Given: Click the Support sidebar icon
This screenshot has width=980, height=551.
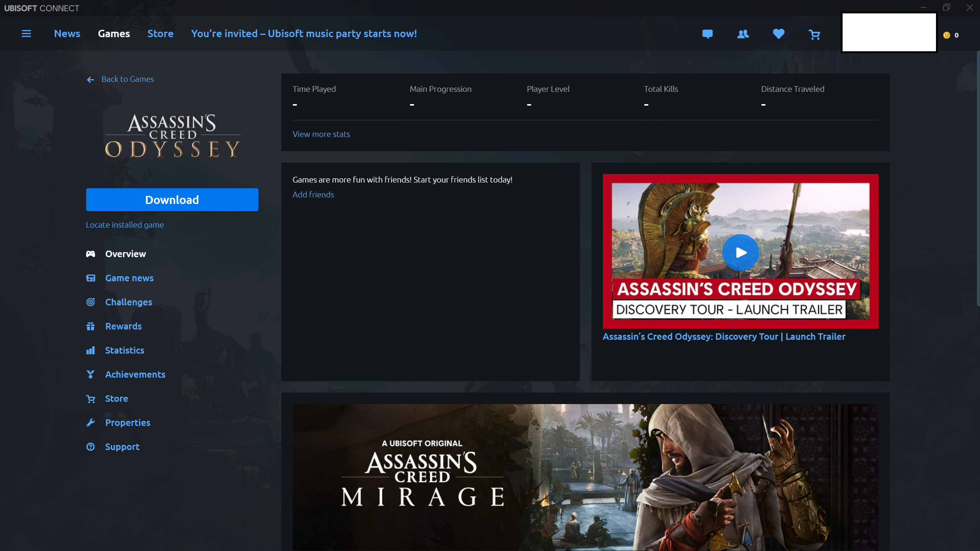Looking at the screenshot, I should click(90, 447).
